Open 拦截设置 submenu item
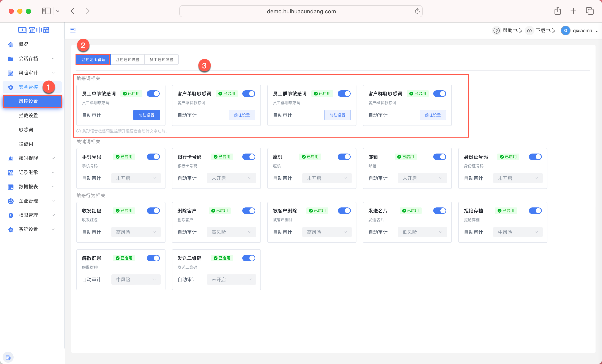 (28, 115)
